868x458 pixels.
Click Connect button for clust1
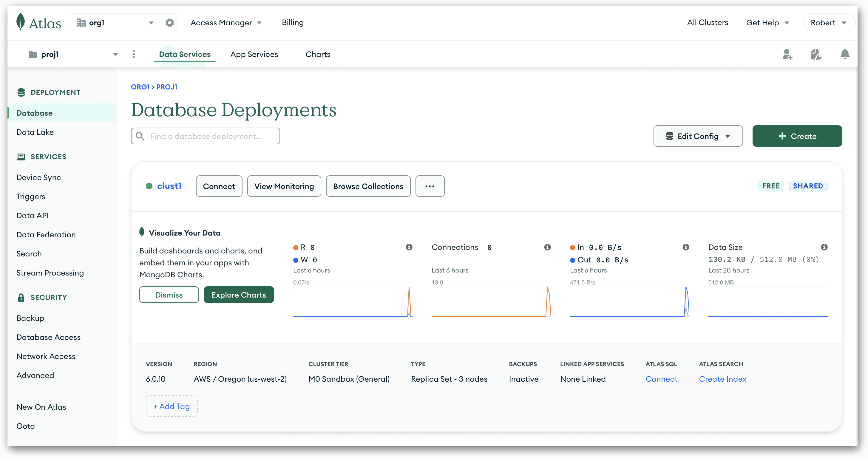click(219, 186)
